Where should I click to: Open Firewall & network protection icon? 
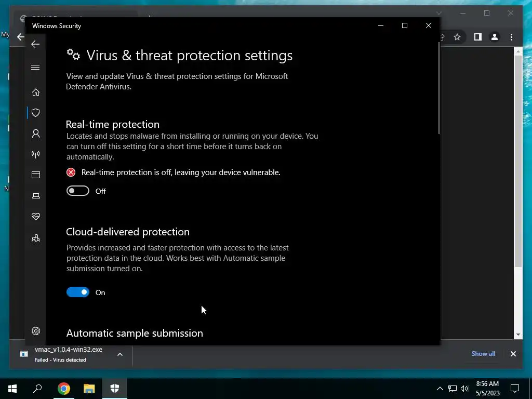tap(36, 154)
